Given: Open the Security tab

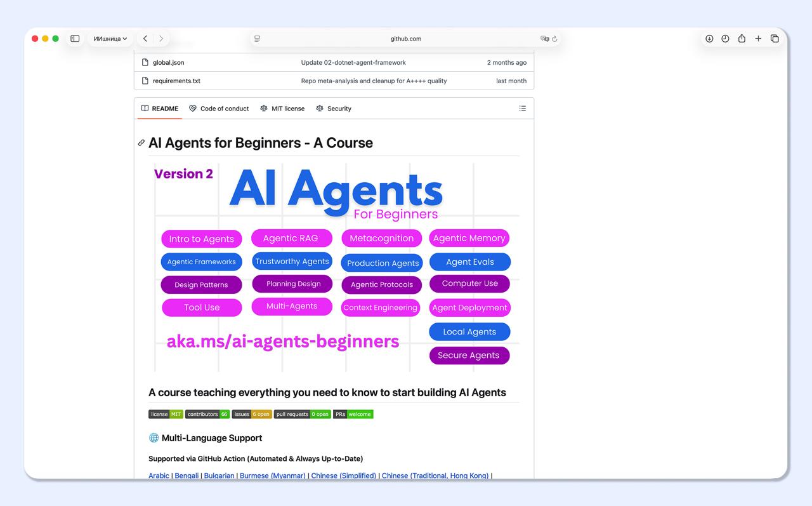Looking at the screenshot, I should pos(334,109).
